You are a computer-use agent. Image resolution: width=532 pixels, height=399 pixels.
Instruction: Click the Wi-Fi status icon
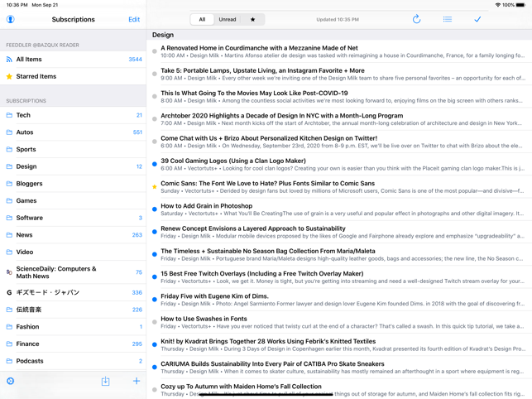[498, 5]
